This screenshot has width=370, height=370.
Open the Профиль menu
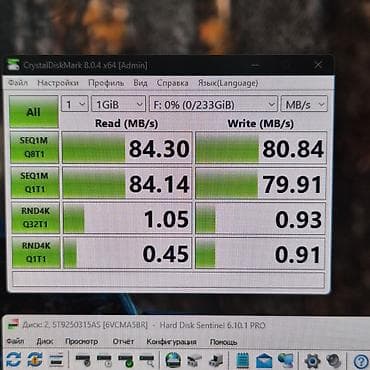pyautogui.click(x=106, y=83)
